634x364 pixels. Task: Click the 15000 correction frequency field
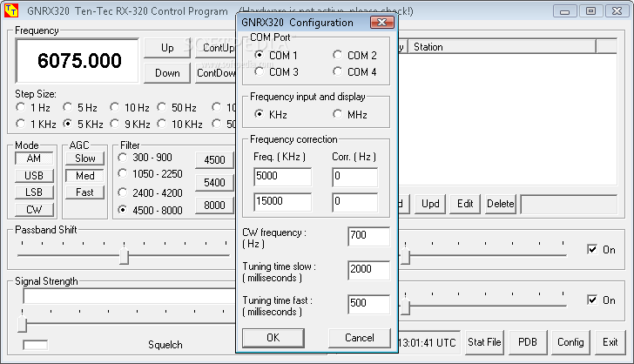coord(283,202)
